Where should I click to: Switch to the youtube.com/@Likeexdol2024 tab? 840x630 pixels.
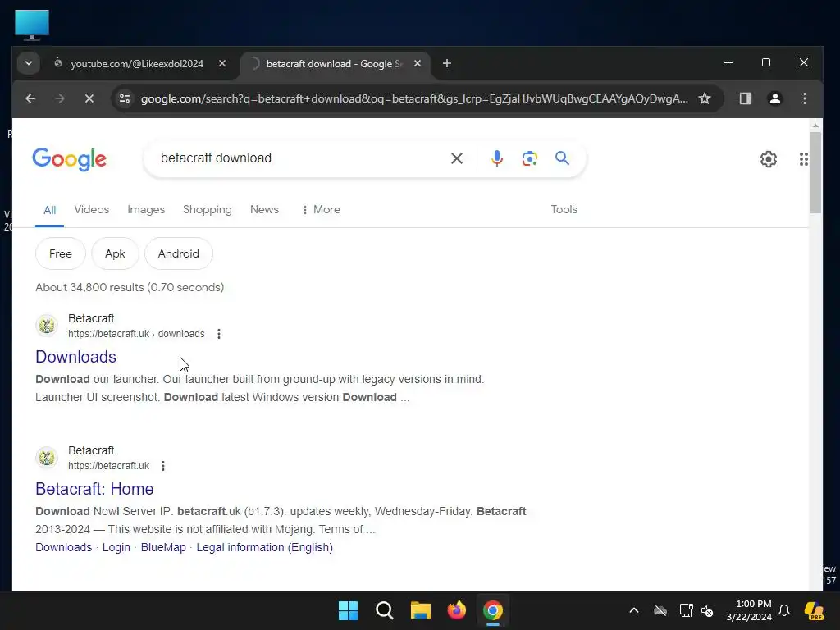click(x=137, y=64)
